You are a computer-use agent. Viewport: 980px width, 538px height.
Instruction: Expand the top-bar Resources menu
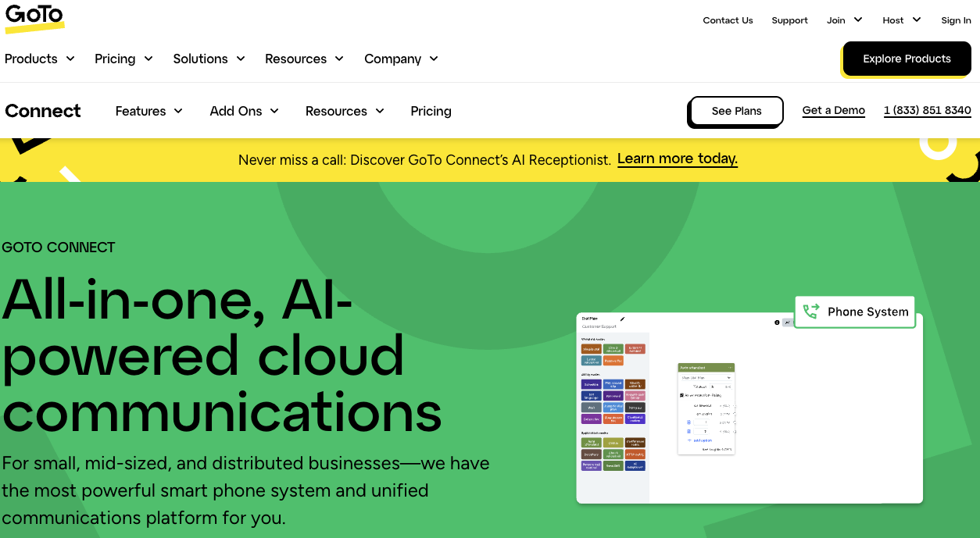(304, 59)
